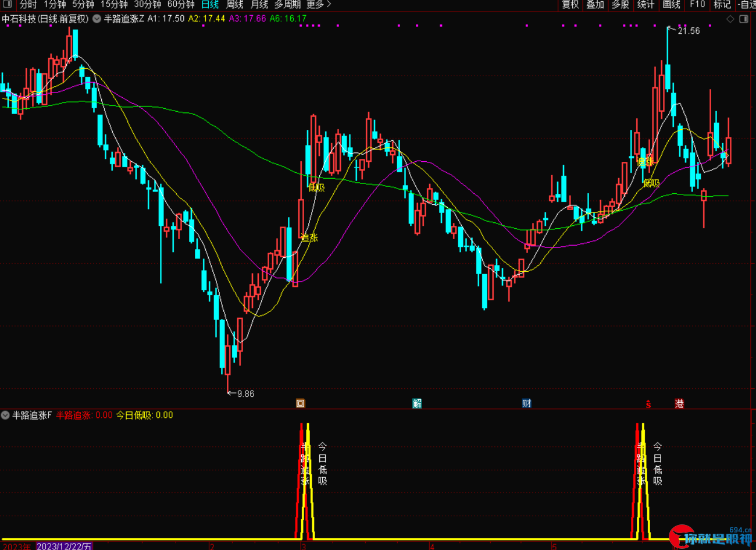Expand the 半路追涨Z indicator dropdown arrow
756x550 pixels.
point(97,19)
